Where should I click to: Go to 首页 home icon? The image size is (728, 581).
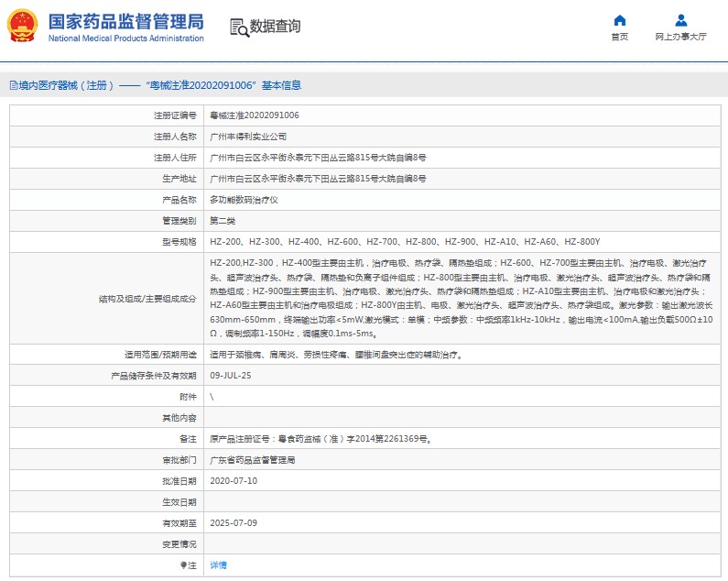point(619,20)
